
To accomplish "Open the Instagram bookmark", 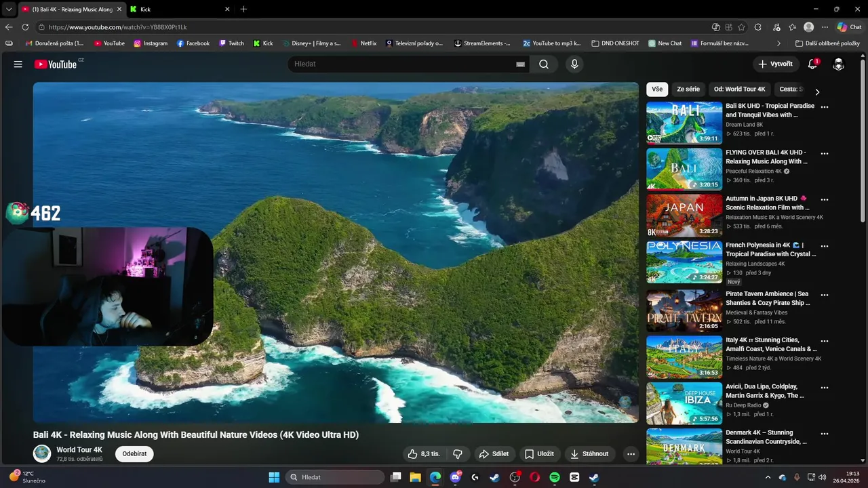I will click(x=151, y=43).
